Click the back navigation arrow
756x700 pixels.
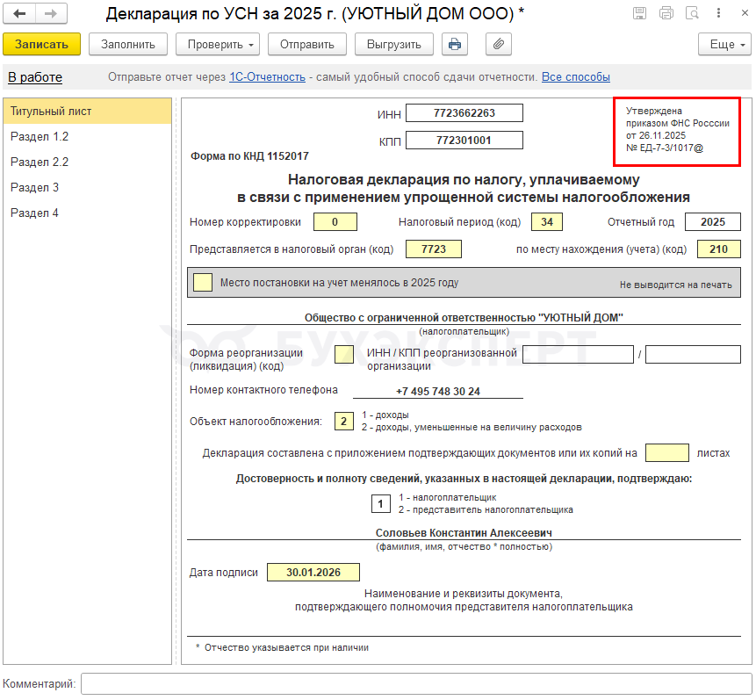(19, 14)
